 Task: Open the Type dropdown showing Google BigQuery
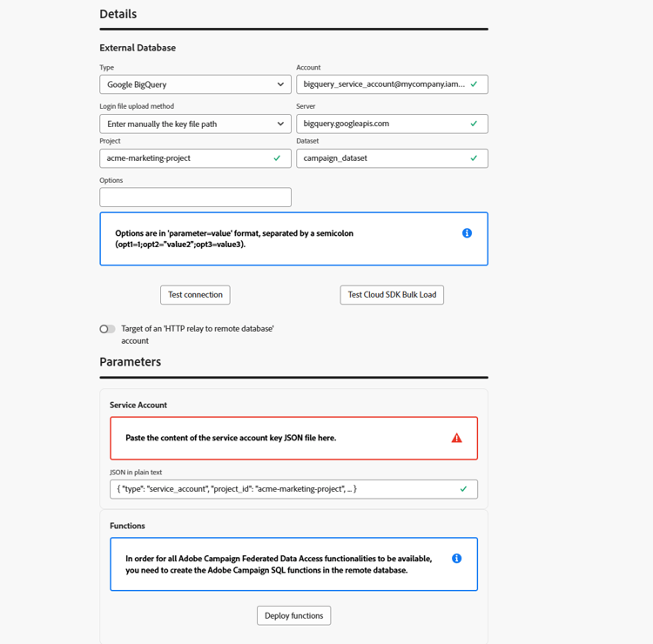click(x=195, y=84)
